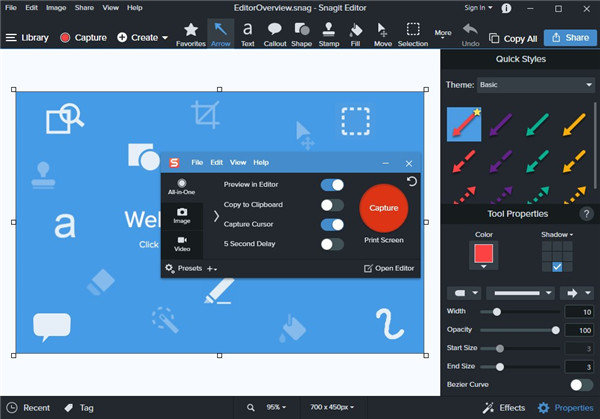Select the Arrow tool
Image resolution: width=600 pixels, height=419 pixels.
[x=220, y=34]
